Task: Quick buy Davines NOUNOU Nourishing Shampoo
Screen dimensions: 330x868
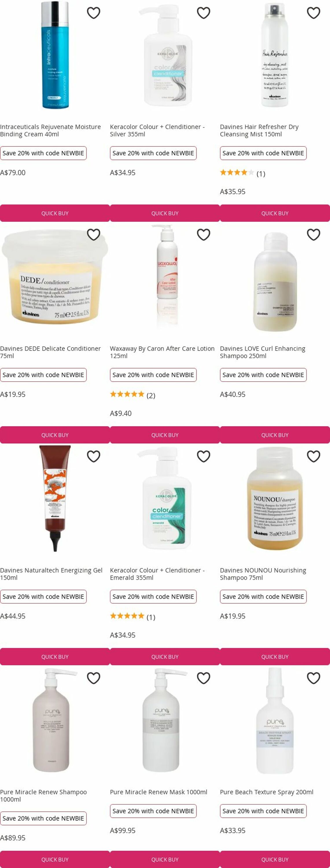Action: [x=275, y=656]
